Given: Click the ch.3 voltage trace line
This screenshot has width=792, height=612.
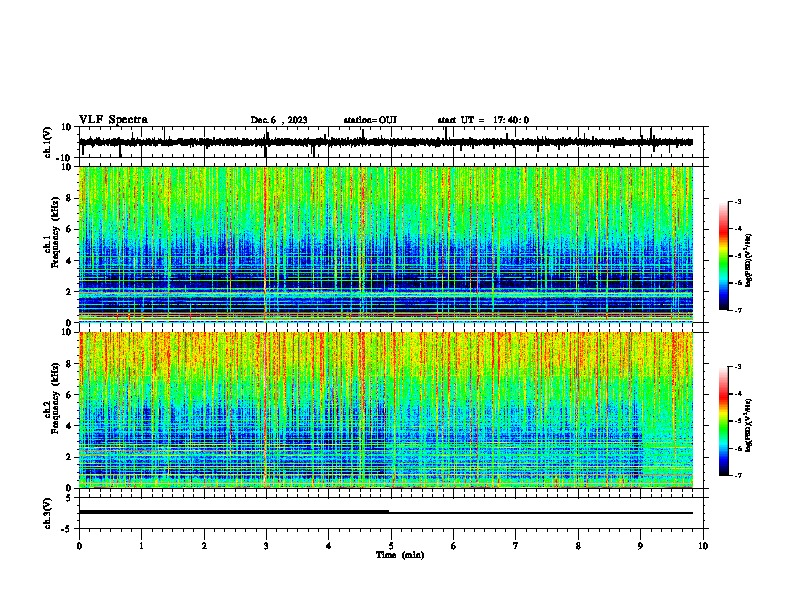Looking at the screenshot, I should point(386,513).
